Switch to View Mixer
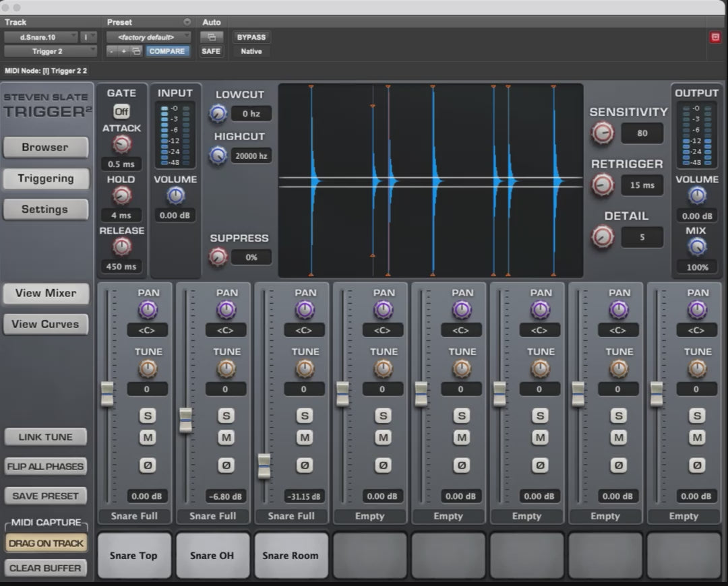 (46, 293)
